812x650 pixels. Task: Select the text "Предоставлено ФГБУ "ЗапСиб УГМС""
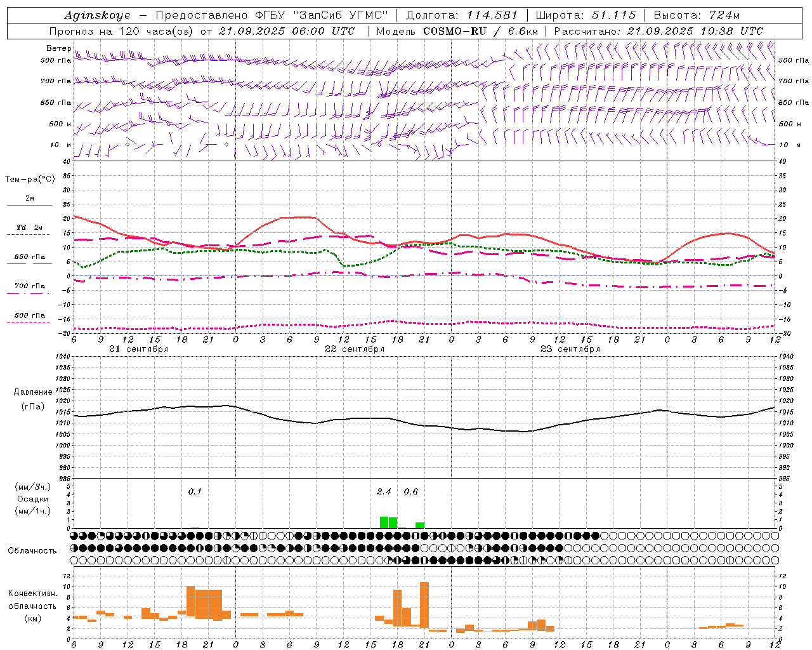click(272, 15)
